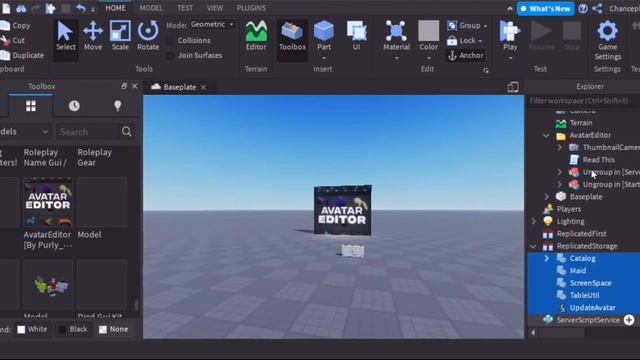The height and width of the screenshot is (360, 640).
Task: Click Copy in clipboard group
Action: click(x=16, y=25)
